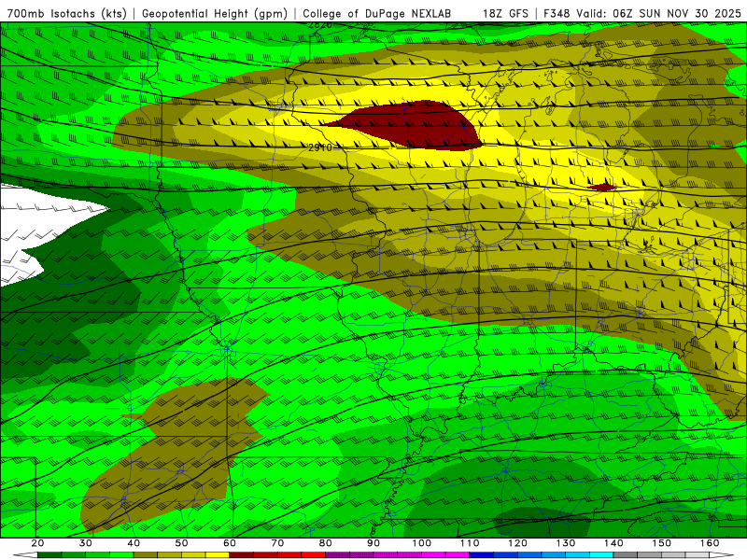This screenshot has height=560, width=747.
Task: Click the 40 value on color scale
Action: [134, 543]
